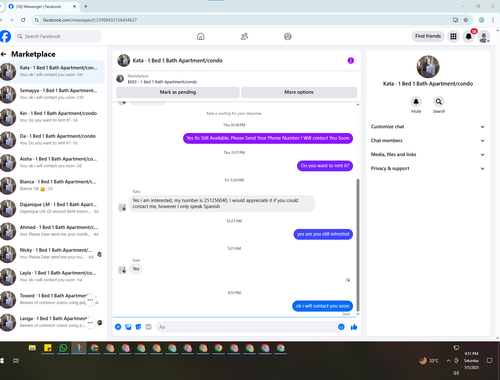The width and height of the screenshot is (500, 380).
Task: Open the Ahmed conversation
Action: pyautogui.click(x=52, y=231)
